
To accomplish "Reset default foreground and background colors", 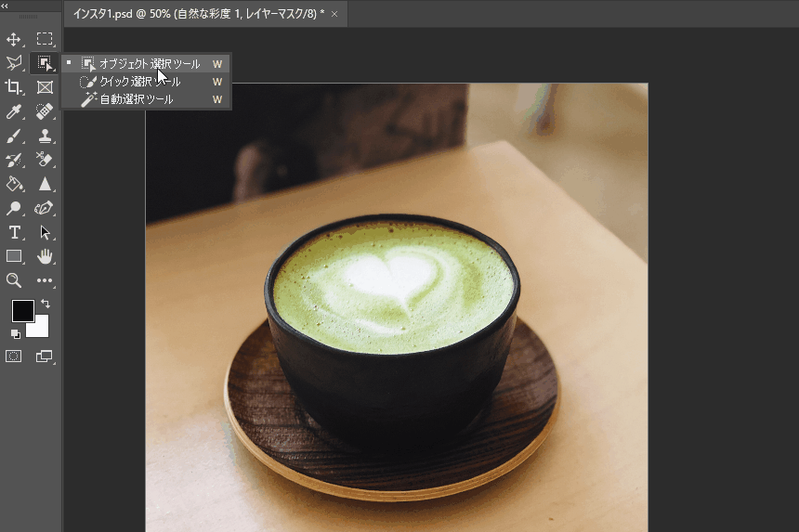I will click(15, 334).
